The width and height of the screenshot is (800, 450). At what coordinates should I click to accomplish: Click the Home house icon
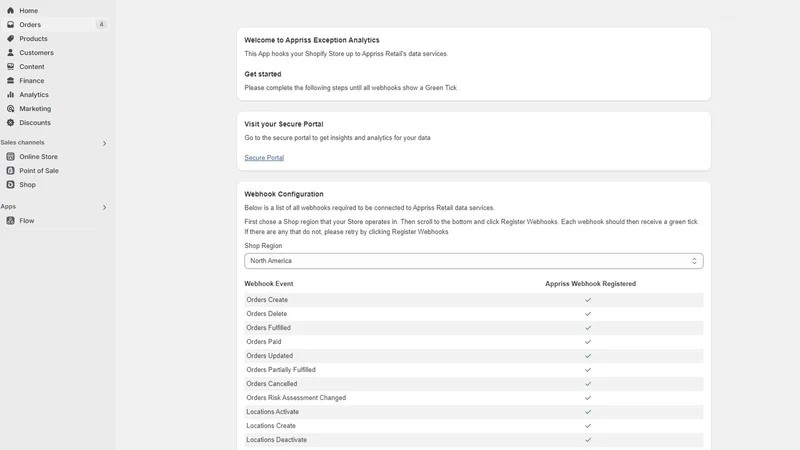(x=10, y=10)
